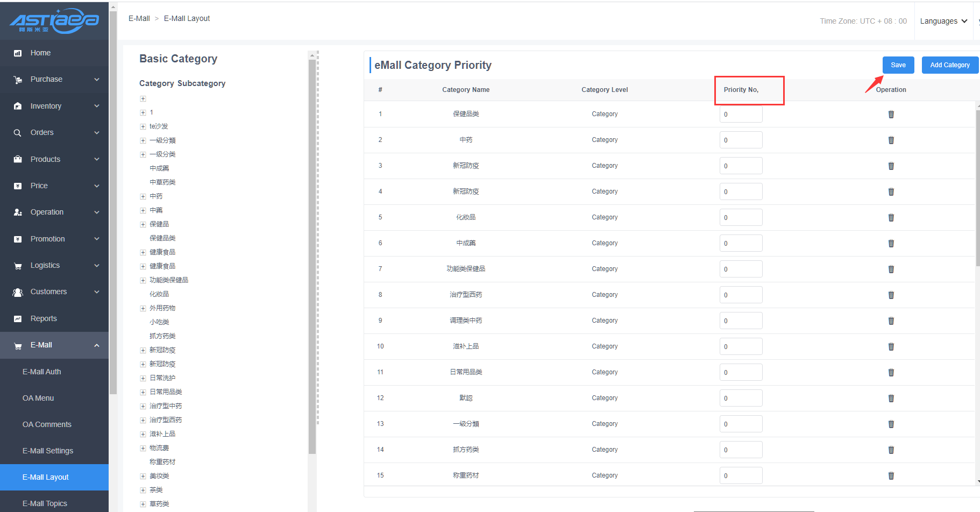Viewport: 980px width, 512px height.
Task: Expand the 外用药物 tree node
Action: pyautogui.click(x=143, y=309)
